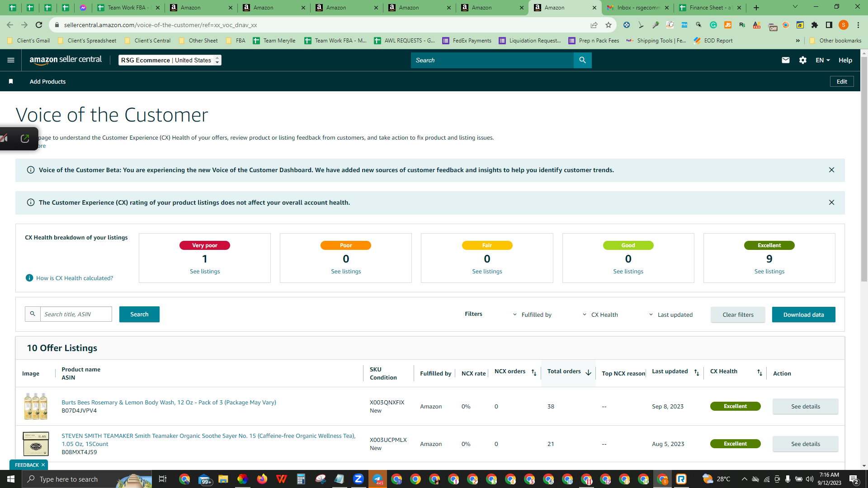The image size is (868, 488).
Task: Open the Windows Start menu
Action: click(11, 479)
